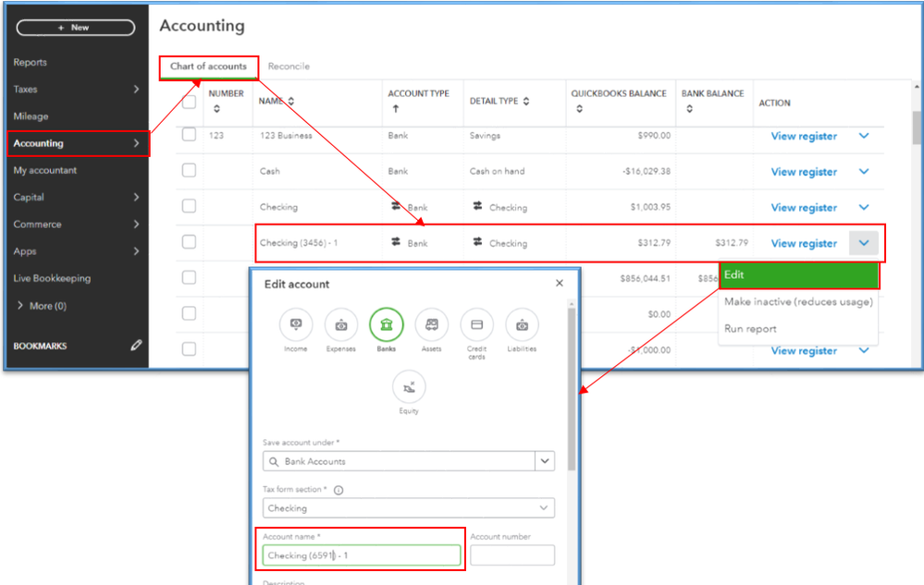Select the Expenses account type icon
This screenshot has height=585, width=924.
pyautogui.click(x=341, y=324)
